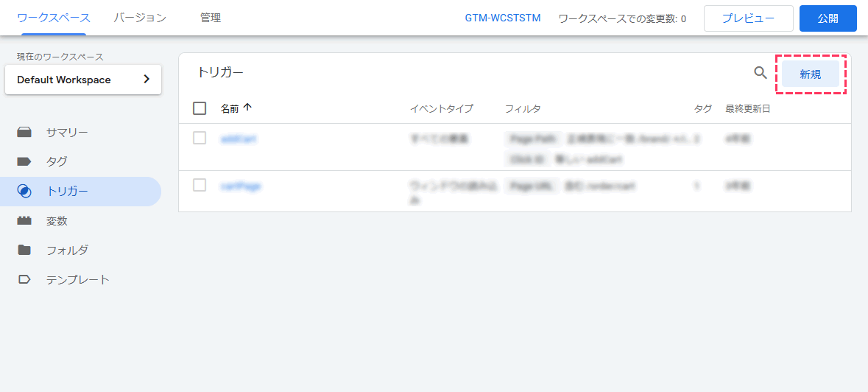Image resolution: width=868 pixels, height=392 pixels.
Task: Toggle the select-all checkbox in table header
Action: point(200,108)
